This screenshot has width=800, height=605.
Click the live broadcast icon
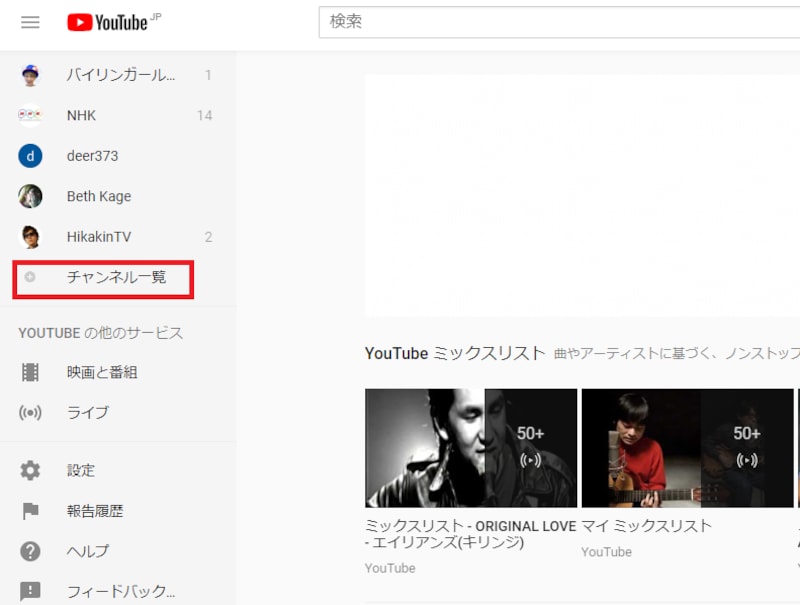click(30, 412)
